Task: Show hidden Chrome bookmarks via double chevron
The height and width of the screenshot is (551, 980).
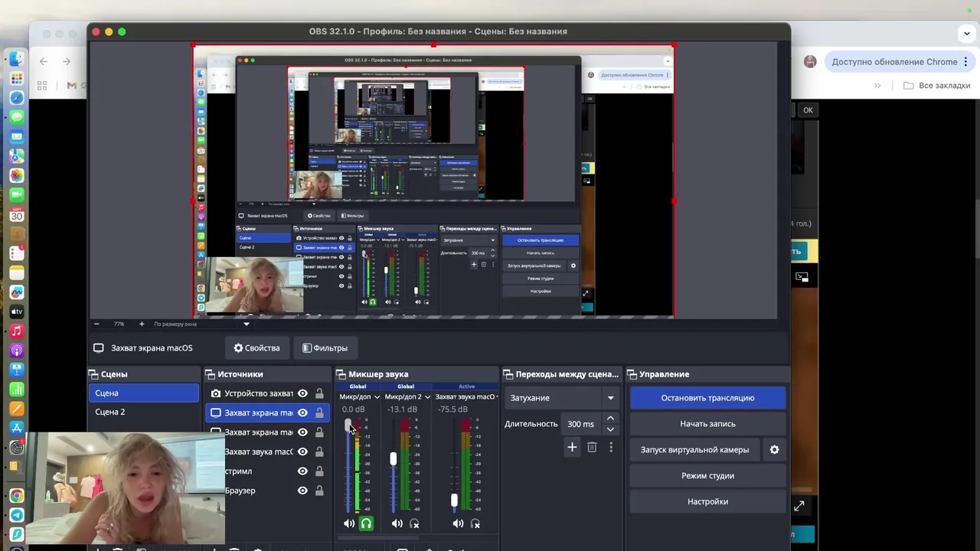Action: click(x=877, y=86)
